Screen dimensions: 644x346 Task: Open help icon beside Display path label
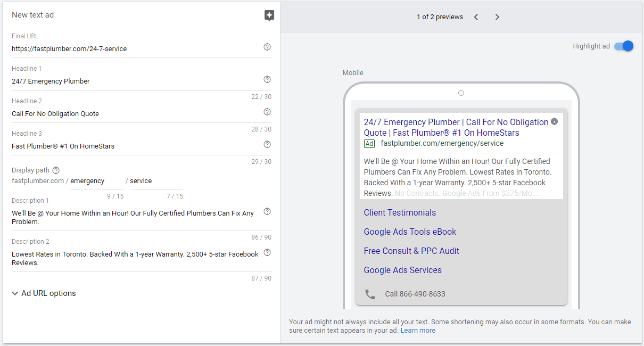(x=56, y=170)
